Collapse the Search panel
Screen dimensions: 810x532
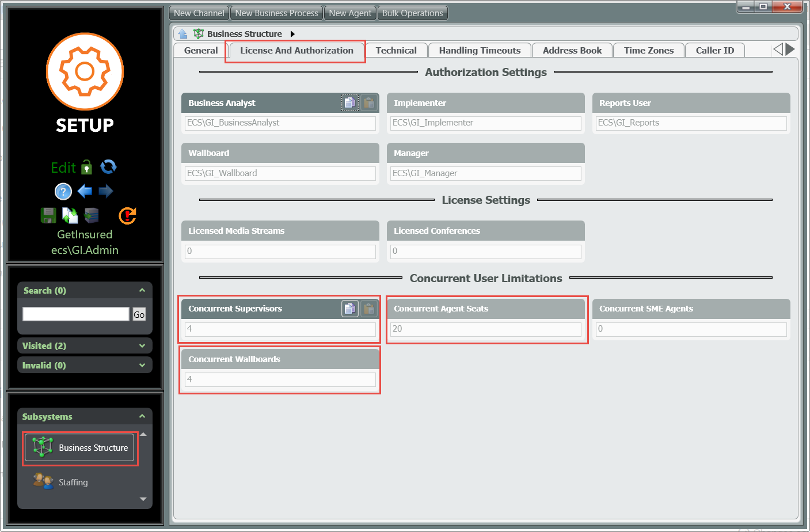pyautogui.click(x=142, y=290)
